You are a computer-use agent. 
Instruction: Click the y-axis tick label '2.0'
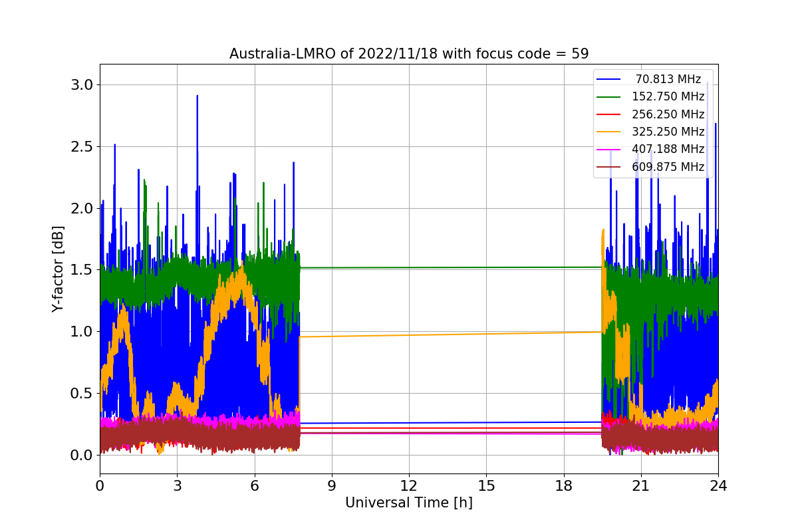81,208
